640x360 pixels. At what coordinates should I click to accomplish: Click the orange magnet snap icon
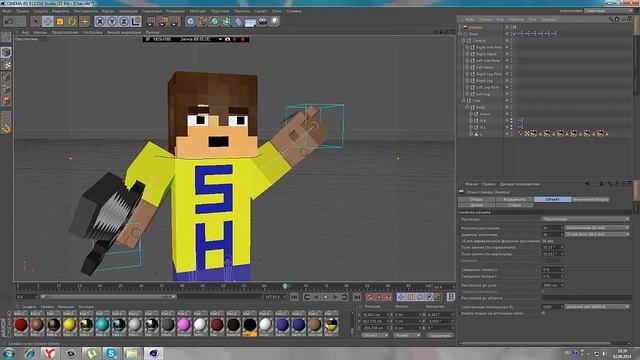click(x=6, y=129)
